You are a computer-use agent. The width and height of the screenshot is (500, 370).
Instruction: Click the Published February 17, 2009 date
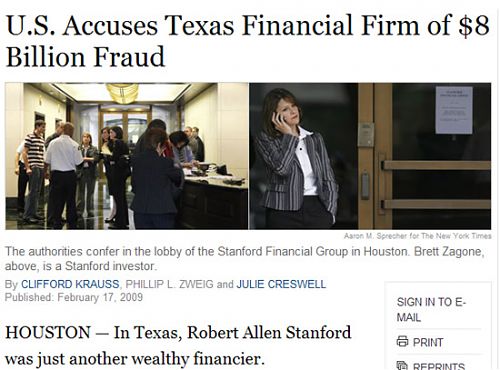click(74, 297)
